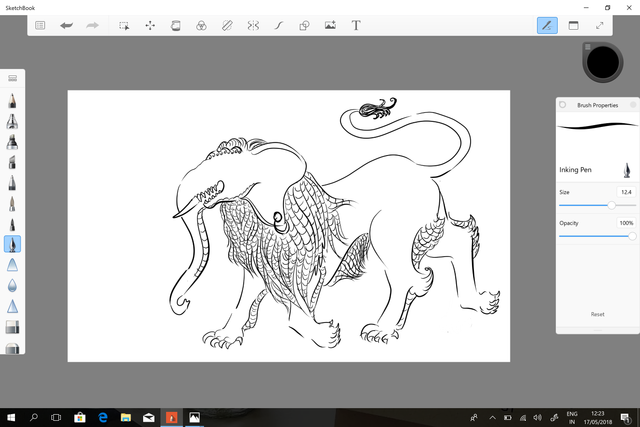The image size is (640, 427).
Task: Click the Reset button in Brush Properties
Action: (x=597, y=314)
